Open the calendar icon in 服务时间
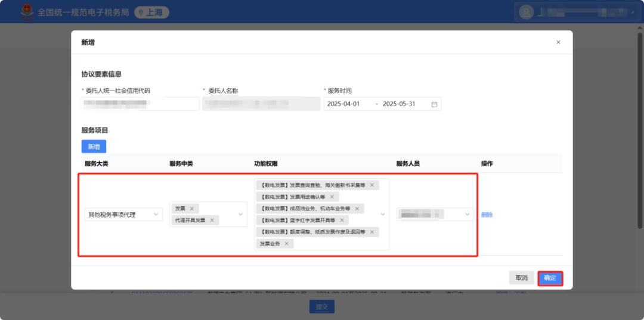This screenshot has height=320, width=644. (x=434, y=104)
